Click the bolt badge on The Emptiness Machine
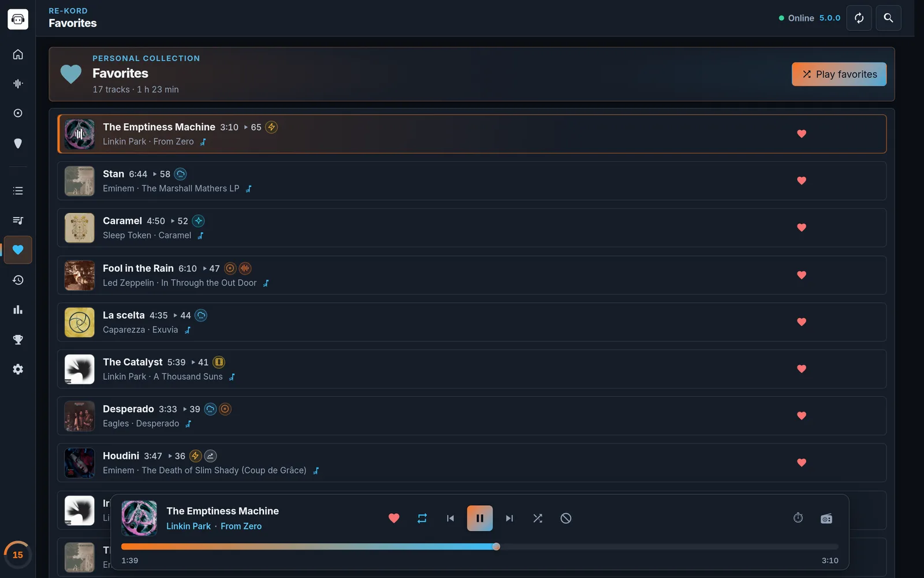This screenshot has height=578, width=924. click(x=271, y=127)
